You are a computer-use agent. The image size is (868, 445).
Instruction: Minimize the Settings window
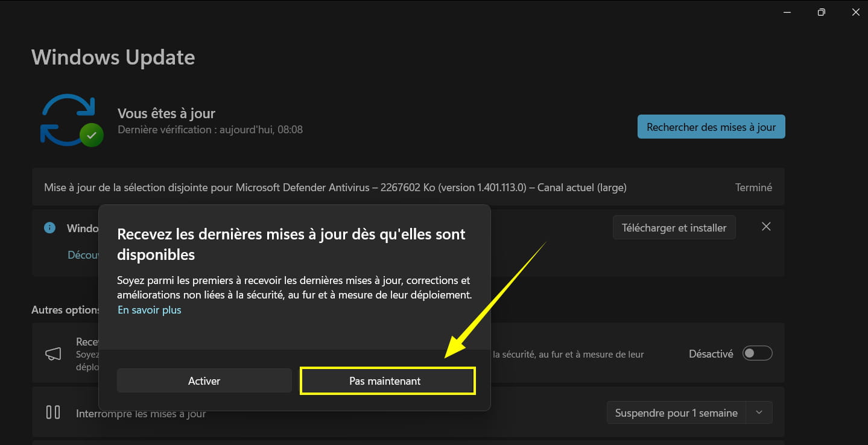tap(787, 12)
